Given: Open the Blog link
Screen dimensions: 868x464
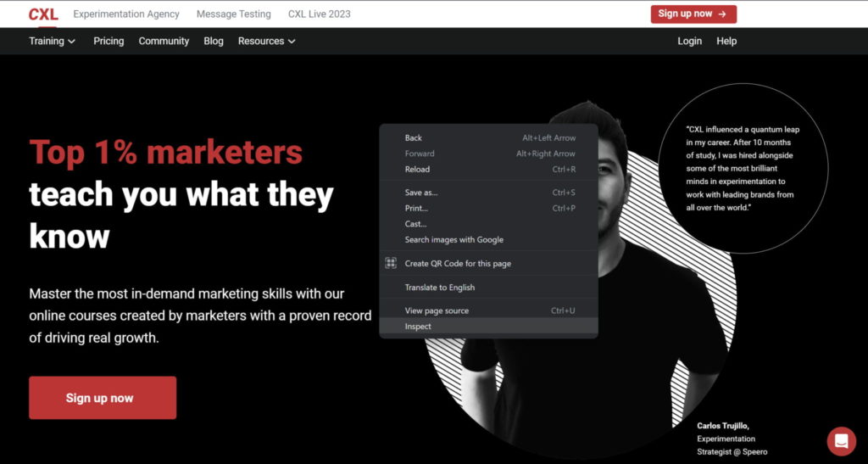Looking at the screenshot, I should [x=213, y=41].
